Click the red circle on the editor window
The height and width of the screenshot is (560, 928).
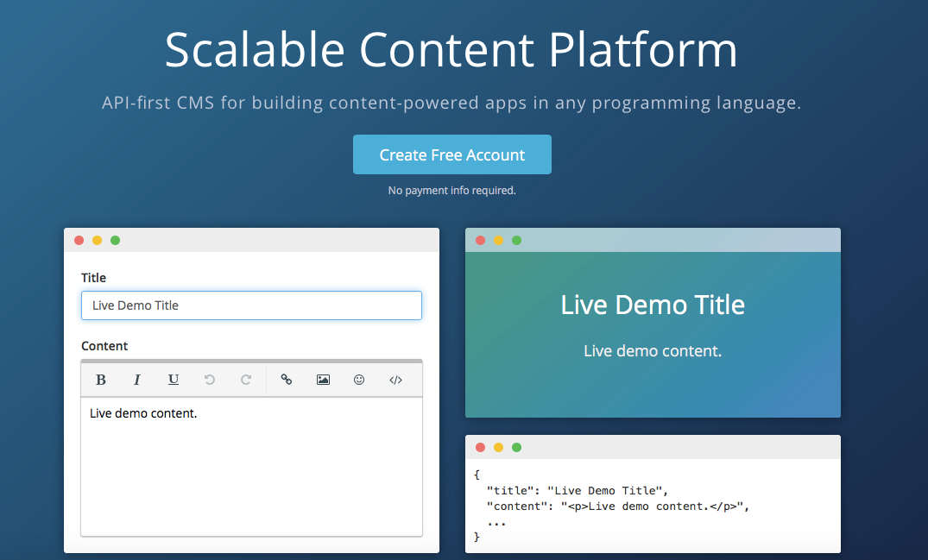point(79,240)
